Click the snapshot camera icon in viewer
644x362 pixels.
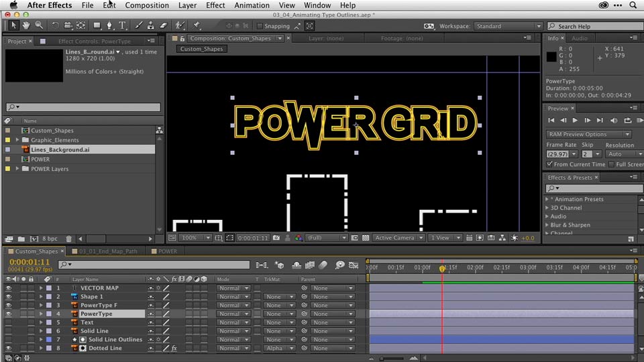point(276,238)
